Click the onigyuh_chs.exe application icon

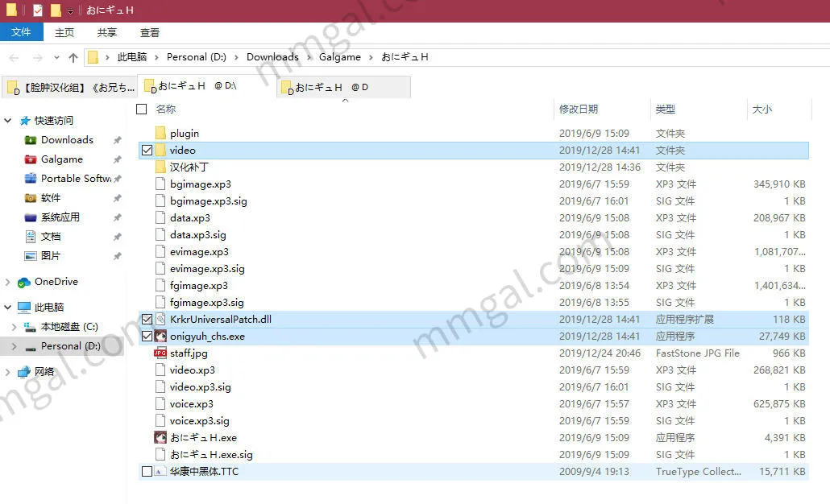(x=160, y=337)
